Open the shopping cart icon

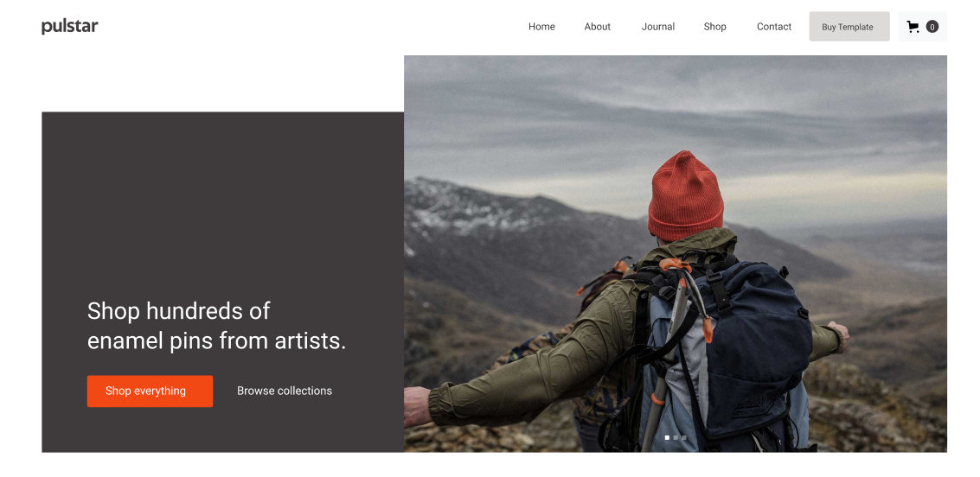913,27
